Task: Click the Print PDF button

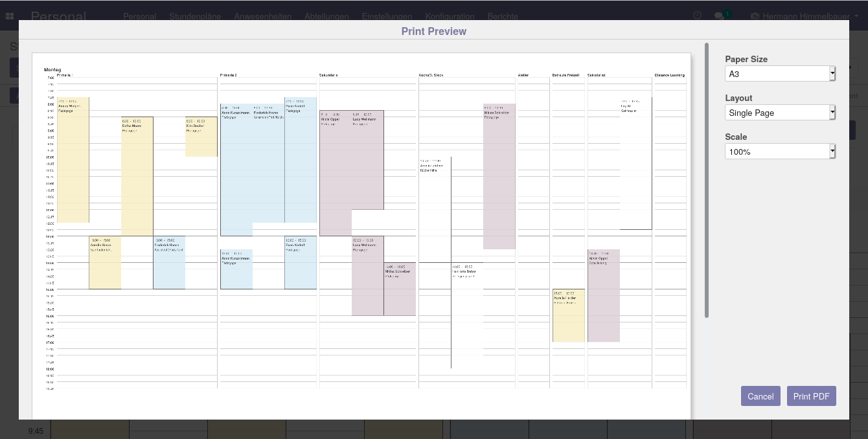Action: click(x=812, y=396)
